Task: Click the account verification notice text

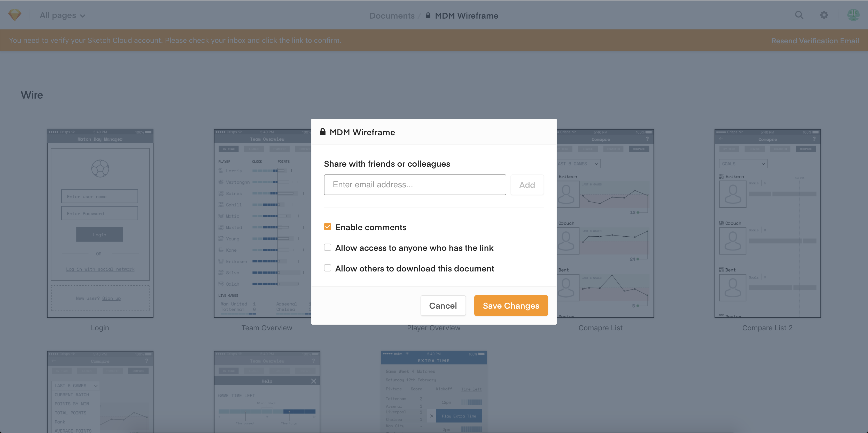Action: 175,41
